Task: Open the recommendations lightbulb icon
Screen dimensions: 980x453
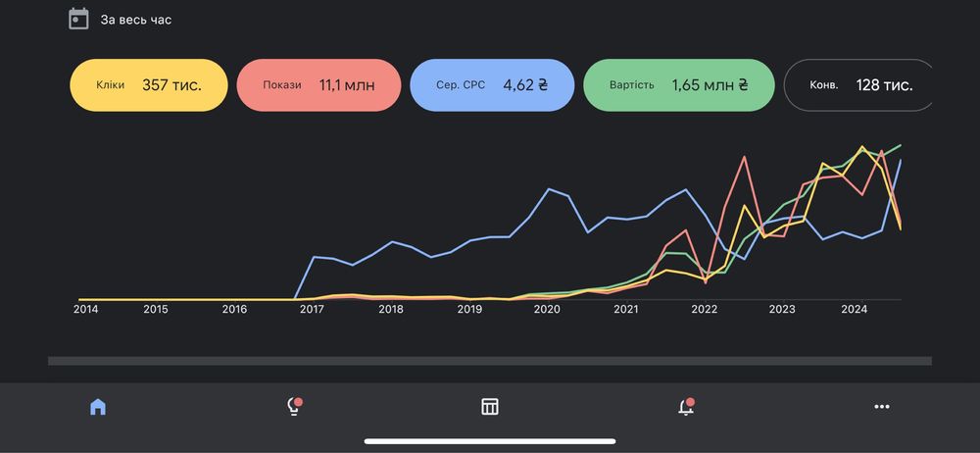Action: click(x=294, y=407)
